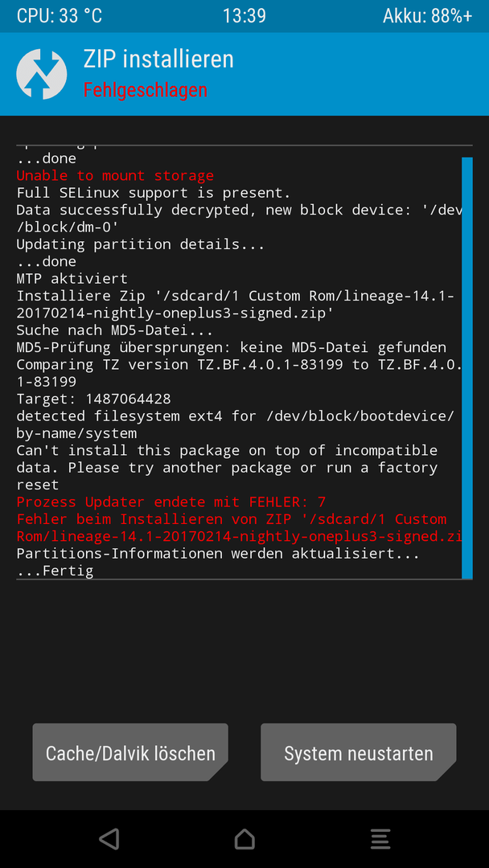Tap the 'Can't install this package' message
The height and width of the screenshot is (868, 489).
[x=227, y=467]
